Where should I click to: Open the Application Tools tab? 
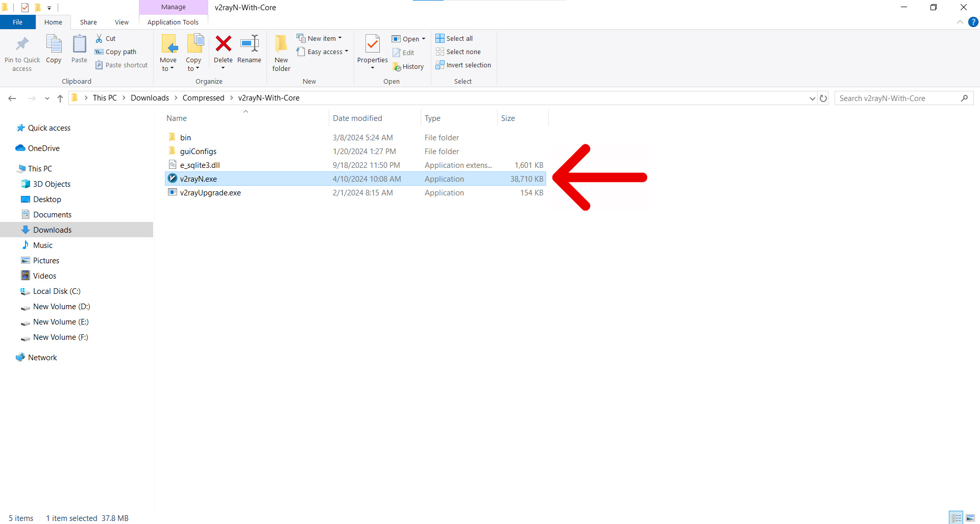(x=173, y=22)
